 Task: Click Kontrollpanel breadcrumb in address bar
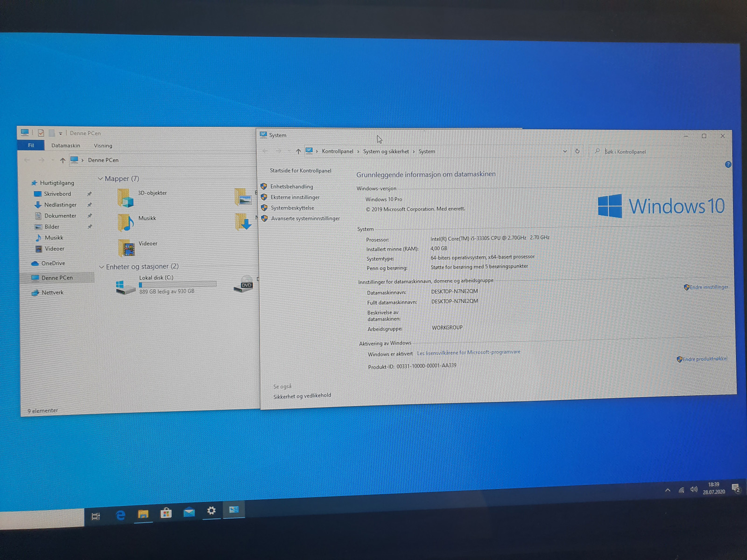click(x=338, y=151)
